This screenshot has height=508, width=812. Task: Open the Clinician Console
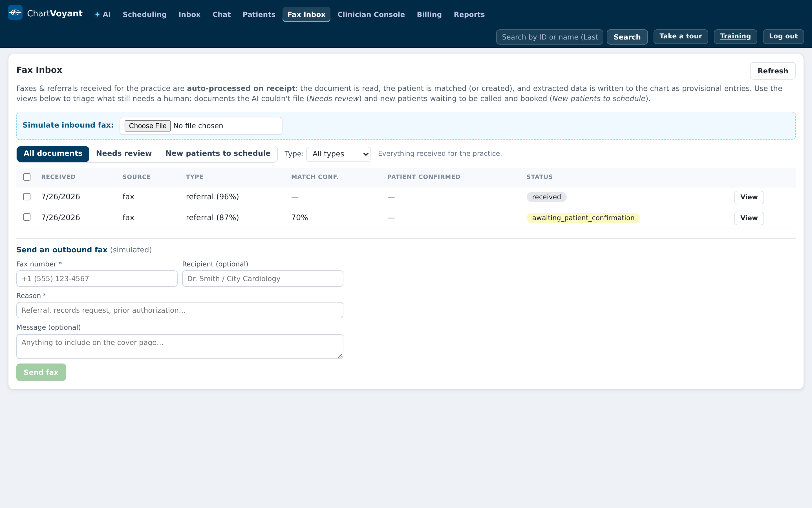(371, 14)
